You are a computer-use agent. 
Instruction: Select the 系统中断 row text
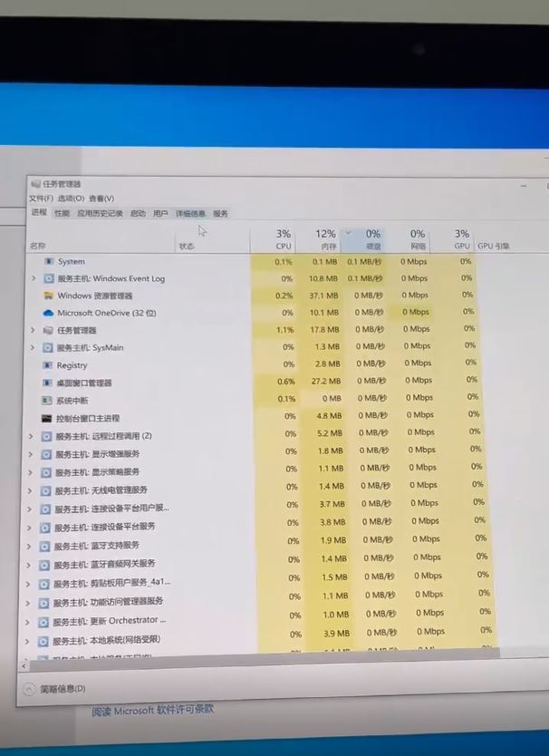point(72,401)
